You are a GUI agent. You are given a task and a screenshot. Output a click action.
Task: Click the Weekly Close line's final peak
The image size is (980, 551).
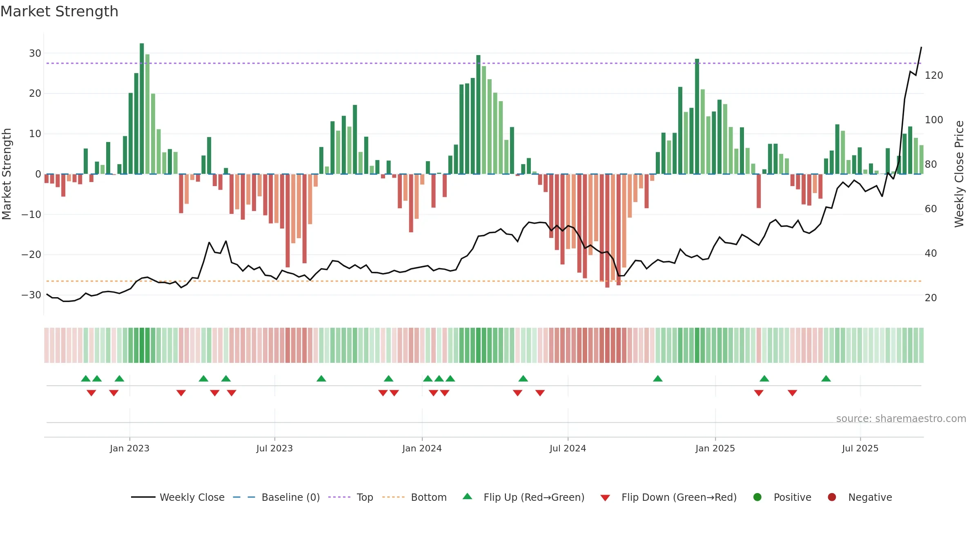tap(921, 48)
